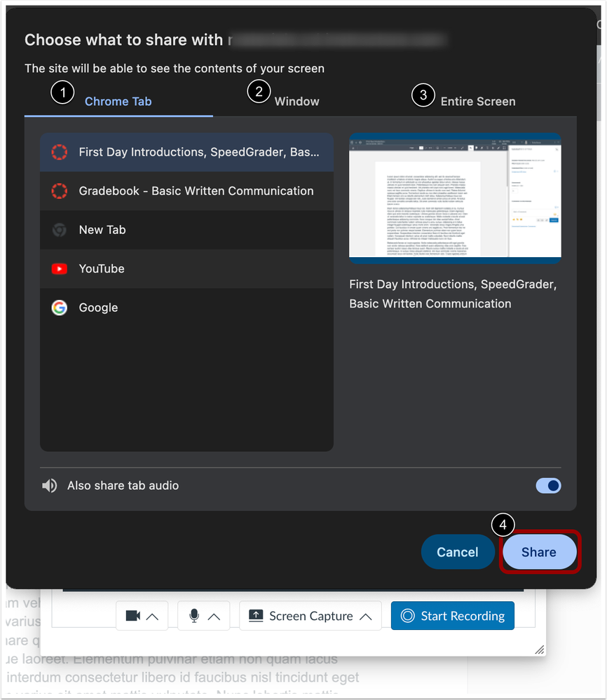Switch to the Entire Screen tab
607x700 pixels.
(x=477, y=102)
